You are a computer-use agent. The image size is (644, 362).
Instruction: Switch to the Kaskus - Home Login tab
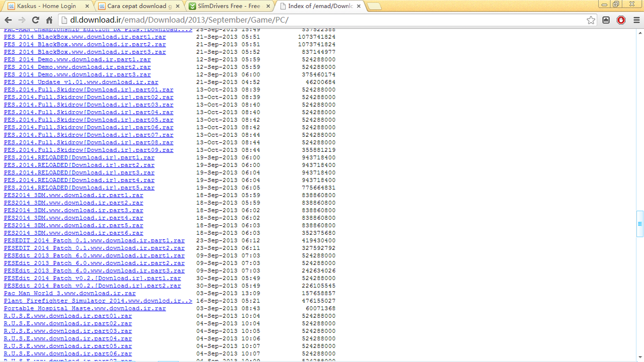[47, 6]
